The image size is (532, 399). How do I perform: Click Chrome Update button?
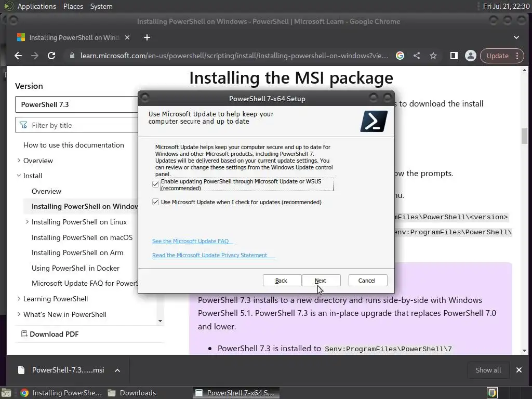coord(497,56)
